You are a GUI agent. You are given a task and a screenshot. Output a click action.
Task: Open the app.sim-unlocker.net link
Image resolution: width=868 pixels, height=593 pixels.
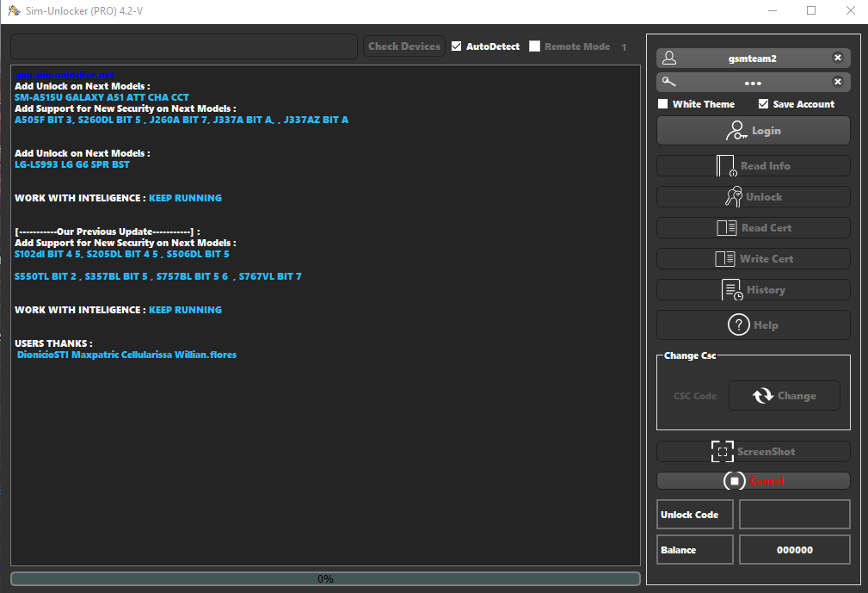tap(64, 75)
